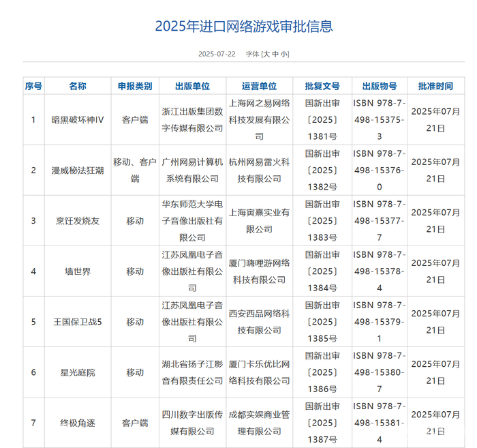Click 移动、客户端 category in row 2
Viewport: 477px width, 448px height.
(x=135, y=170)
